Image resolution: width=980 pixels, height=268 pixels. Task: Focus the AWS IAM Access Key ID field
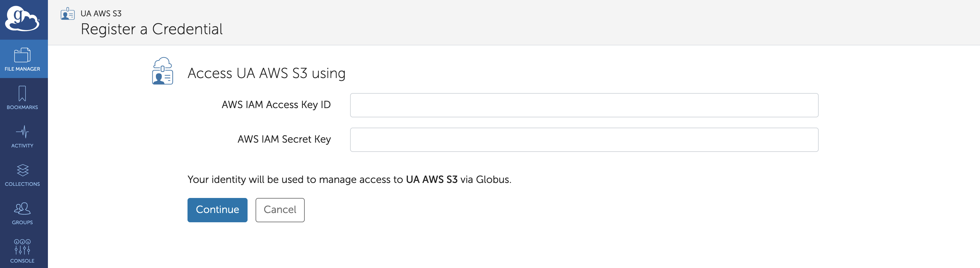[584, 105]
